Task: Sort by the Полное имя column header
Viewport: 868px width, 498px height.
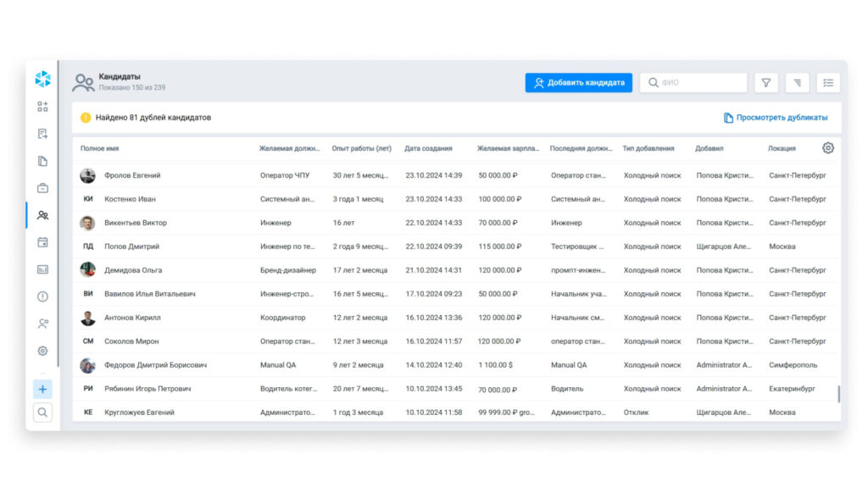Action: [100, 148]
